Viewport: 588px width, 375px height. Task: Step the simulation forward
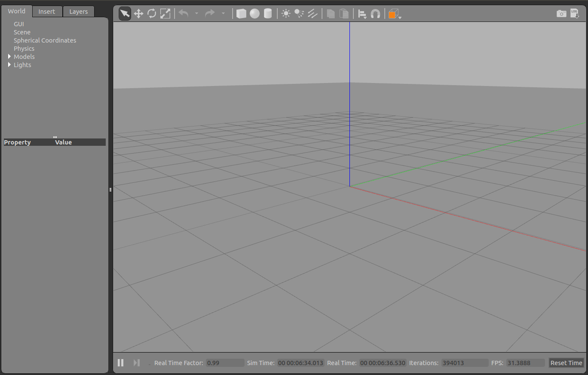tap(137, 363)
